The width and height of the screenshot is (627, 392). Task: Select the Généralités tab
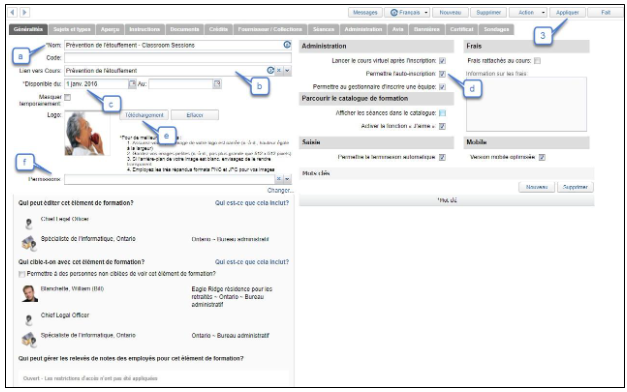coord(28,29)
